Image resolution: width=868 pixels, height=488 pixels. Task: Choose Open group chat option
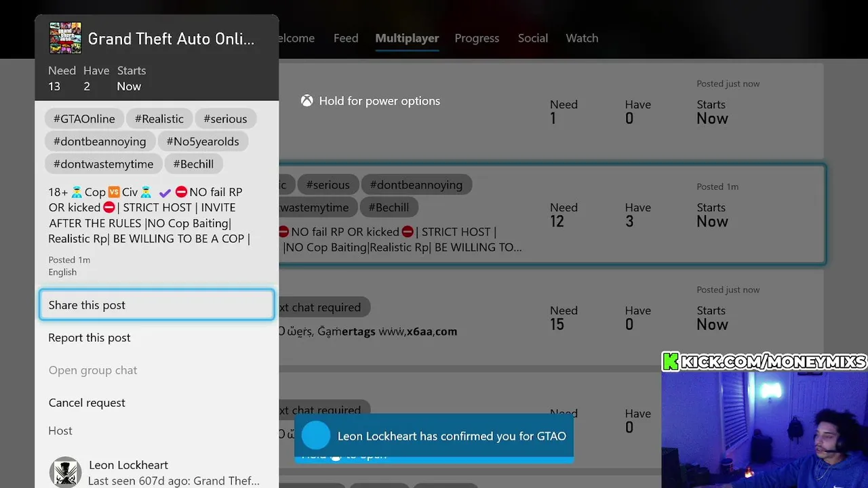[157, 370]
